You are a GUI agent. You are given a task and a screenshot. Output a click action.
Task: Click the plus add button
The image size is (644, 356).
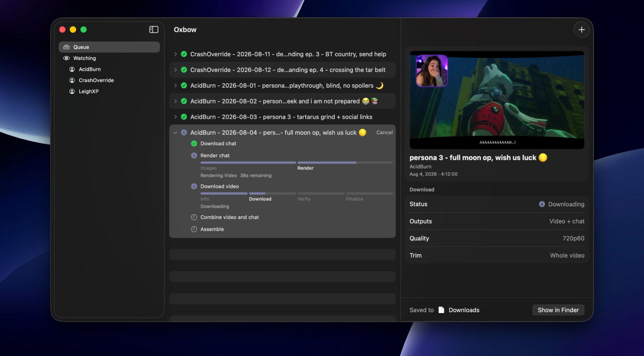[x=581, y=30]
